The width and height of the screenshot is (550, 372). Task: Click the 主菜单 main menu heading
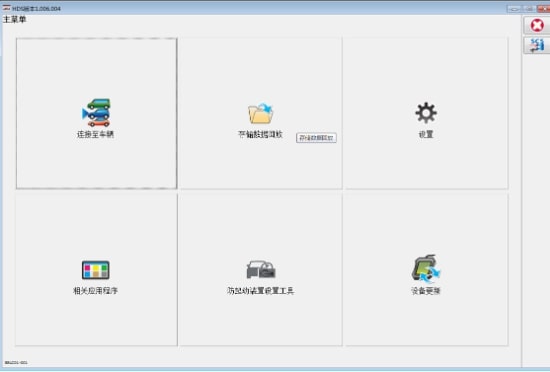14,19
